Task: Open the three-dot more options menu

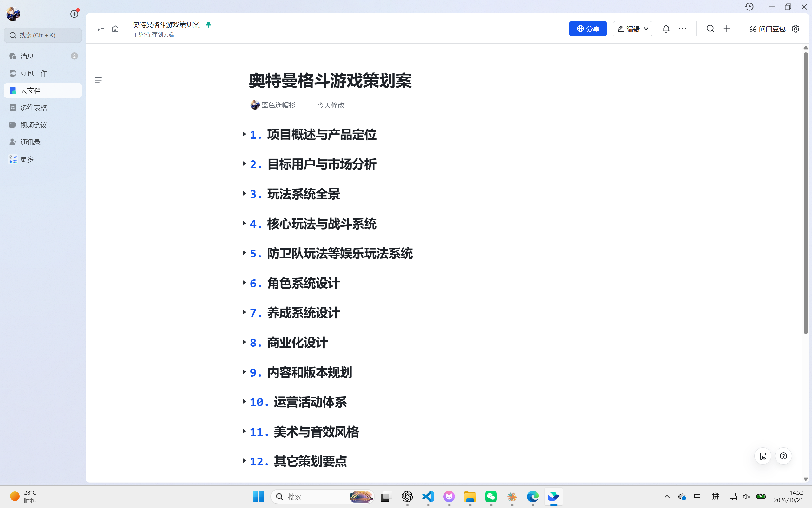Action: click(x=683, y=29)
